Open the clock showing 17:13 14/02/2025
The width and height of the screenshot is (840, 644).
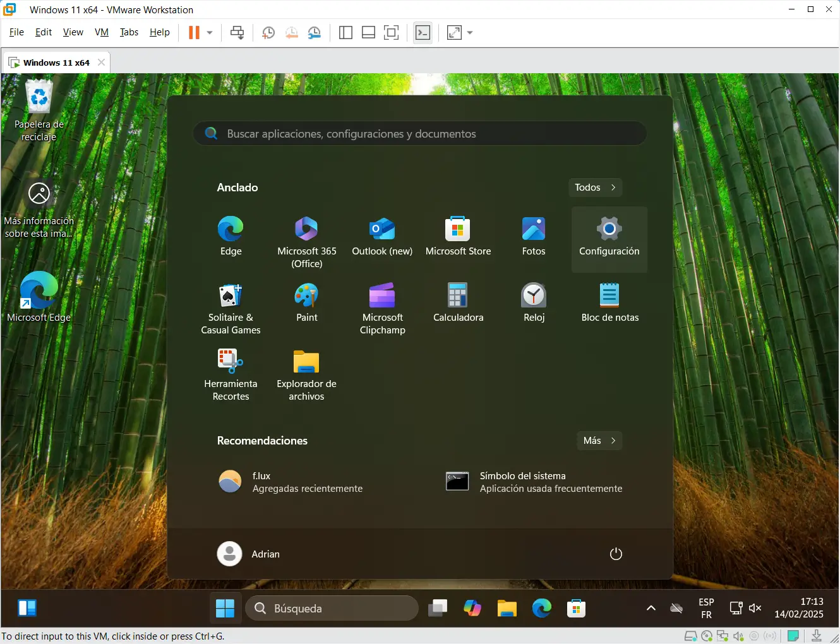click(799, 608)
